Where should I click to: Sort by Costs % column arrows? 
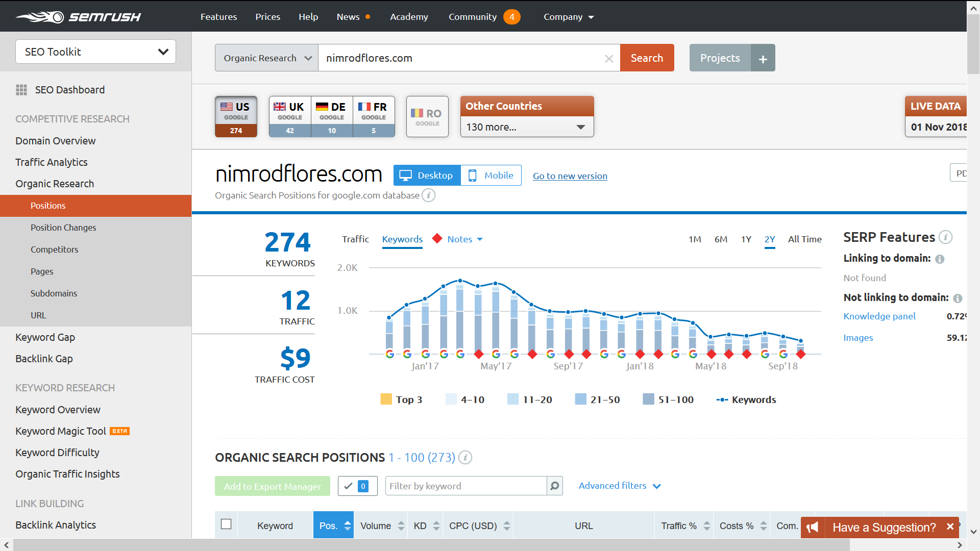coord(764,525)
